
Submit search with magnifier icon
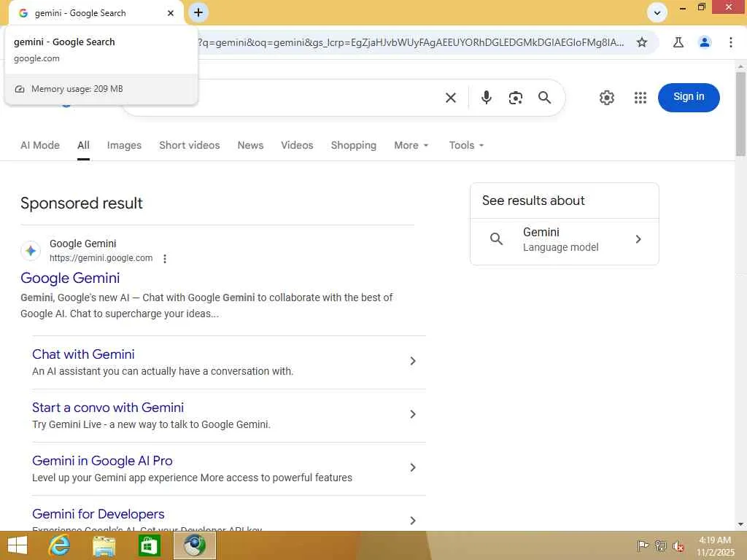coord(544,98)
